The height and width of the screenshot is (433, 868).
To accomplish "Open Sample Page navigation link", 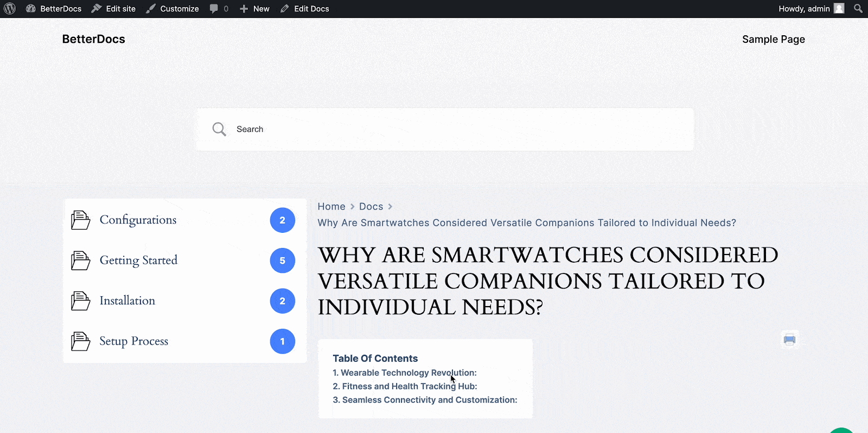I will [x=773, y=39].
